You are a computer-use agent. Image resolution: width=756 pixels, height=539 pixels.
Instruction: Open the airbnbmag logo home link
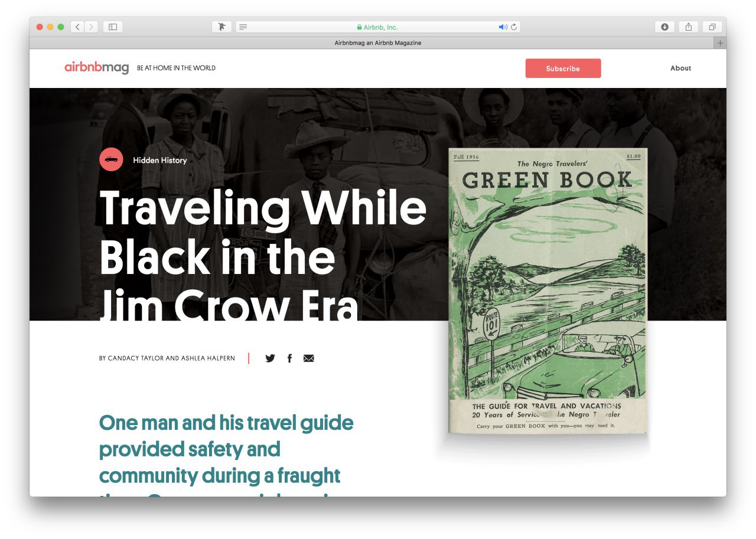(96, 68)
